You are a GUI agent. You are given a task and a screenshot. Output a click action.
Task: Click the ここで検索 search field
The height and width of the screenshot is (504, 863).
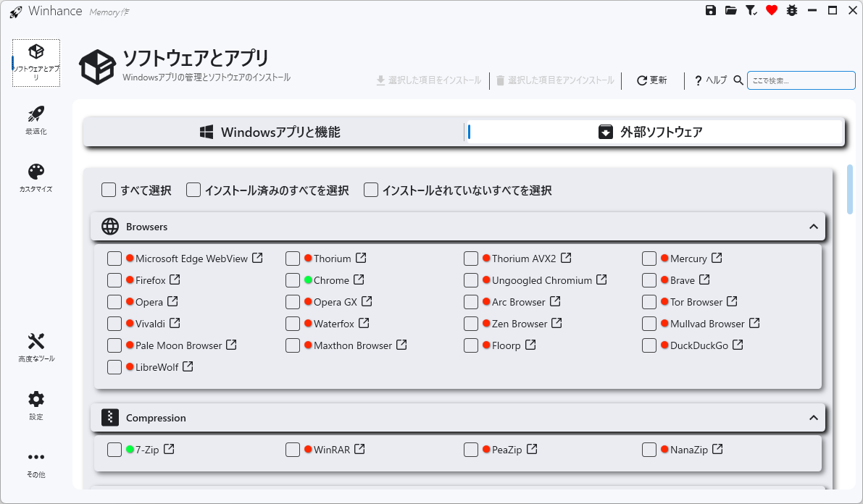tap(801, 80)
